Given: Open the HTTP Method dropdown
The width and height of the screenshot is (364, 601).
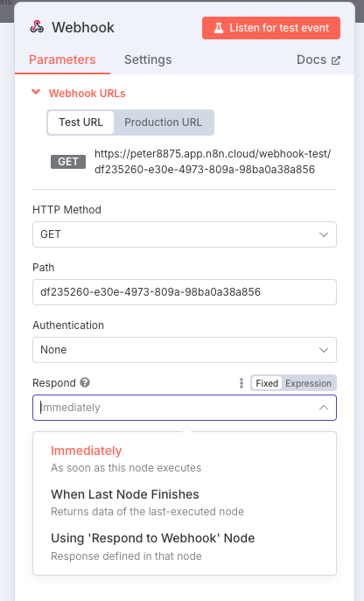Looking at the screenshot, I should pyautogui.click(x=185, y=234).
